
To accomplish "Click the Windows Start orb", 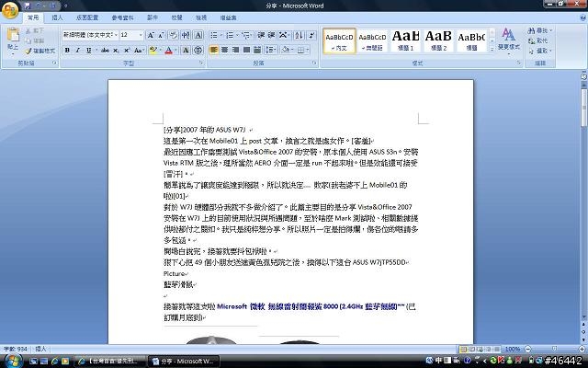I will pos(12,362).
